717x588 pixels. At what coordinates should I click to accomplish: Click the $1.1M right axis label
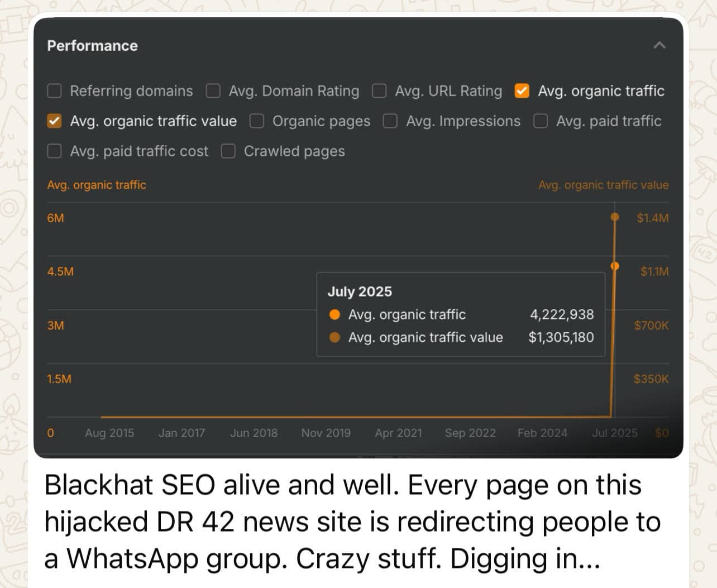click(x=654, y=271)
